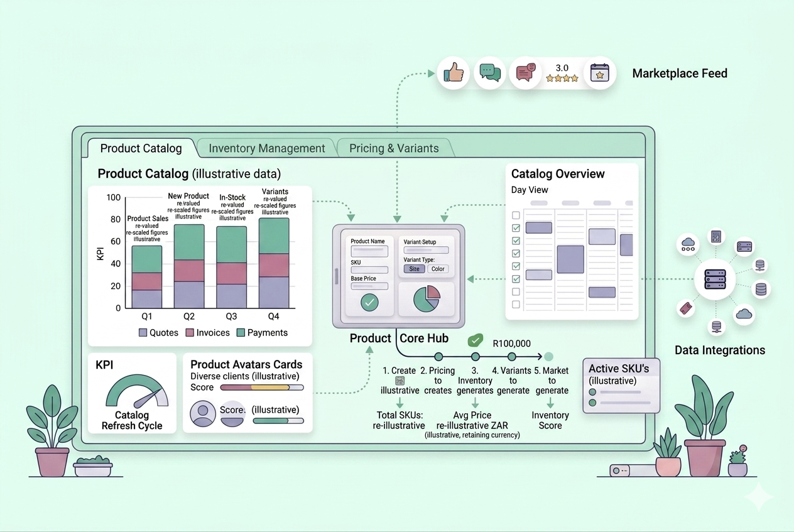Screen dimensions: 794x532
Task: Select the database cylinder stack icon
Action: point(761,289)
